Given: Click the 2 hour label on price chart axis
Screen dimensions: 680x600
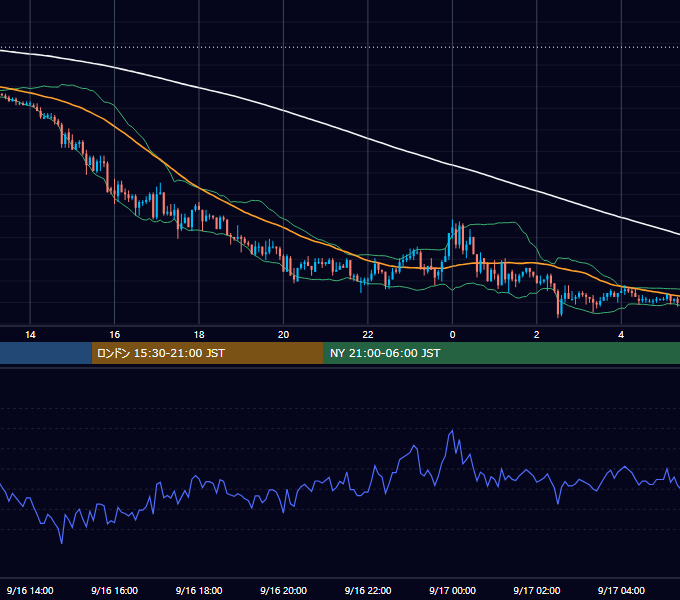Looking at the screenshot, I should (x=536, y=335).
